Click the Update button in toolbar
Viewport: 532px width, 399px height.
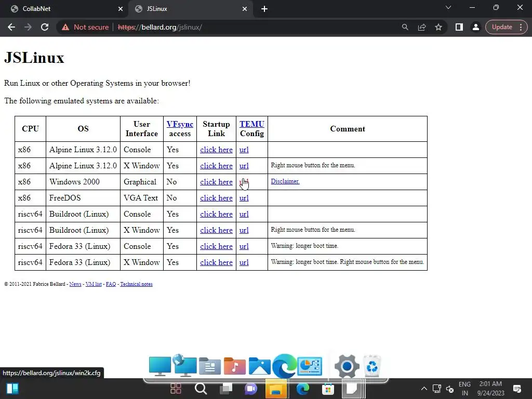point(502,27)
